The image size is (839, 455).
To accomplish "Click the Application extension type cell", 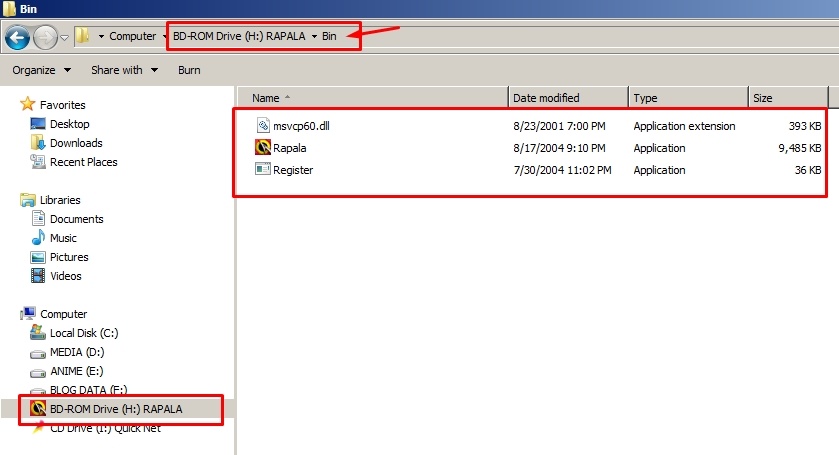I will (x=684, y=126).
